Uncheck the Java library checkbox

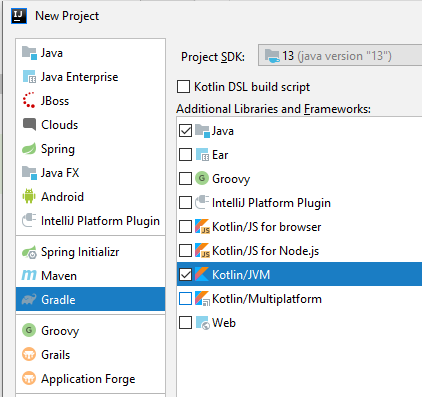[185, 131]
